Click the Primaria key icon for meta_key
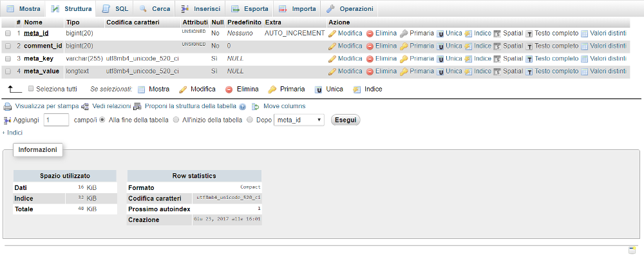This screenshot has height=255, width=644. click(x=404, y=59)
